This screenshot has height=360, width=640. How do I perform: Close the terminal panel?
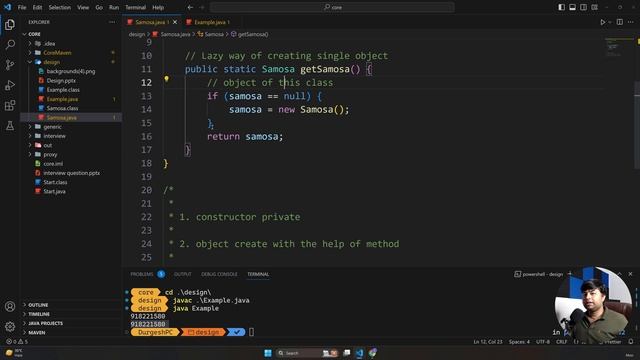tap(630, 274)
